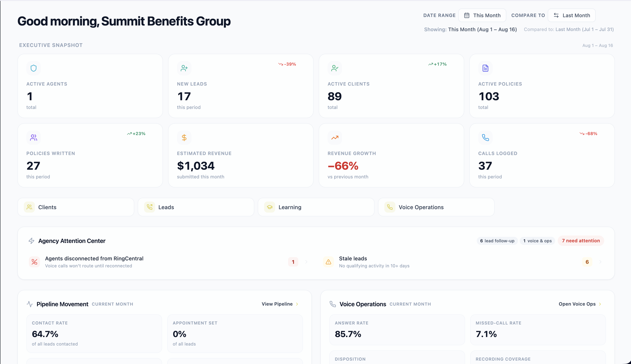Click the chevron next to View Pipeline

(297, 304)
